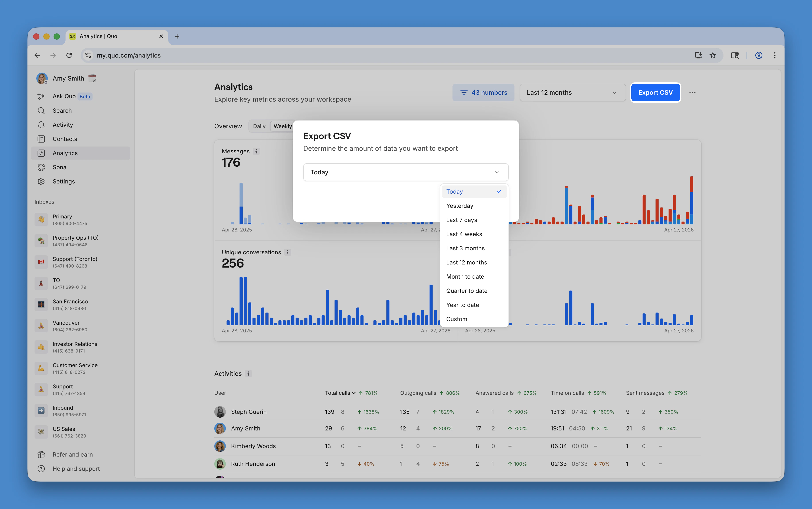Open Activity bell icon
Image resolution: width=812 pixels, height=509 pixels.
41,125
